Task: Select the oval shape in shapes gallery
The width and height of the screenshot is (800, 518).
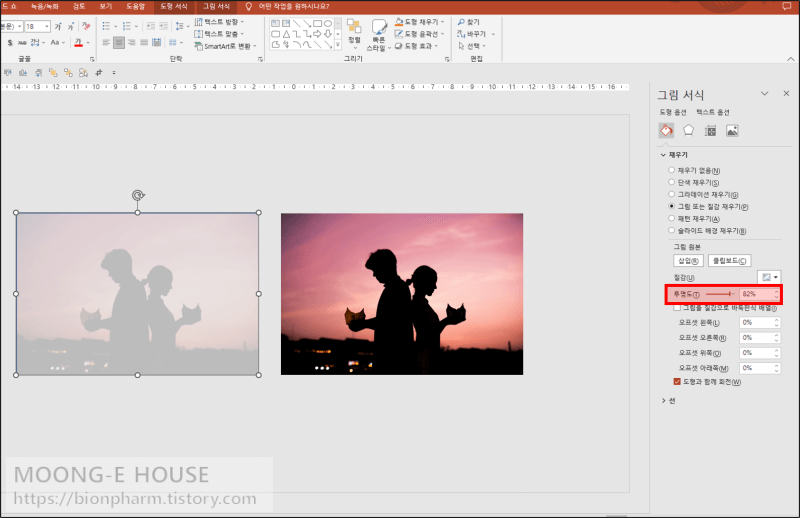Action: (x=328, y=23)
